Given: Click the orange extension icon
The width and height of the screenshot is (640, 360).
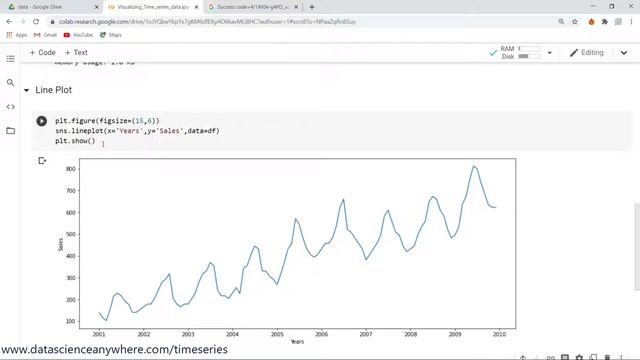Looking at the screenshot, I should (591, 22).
